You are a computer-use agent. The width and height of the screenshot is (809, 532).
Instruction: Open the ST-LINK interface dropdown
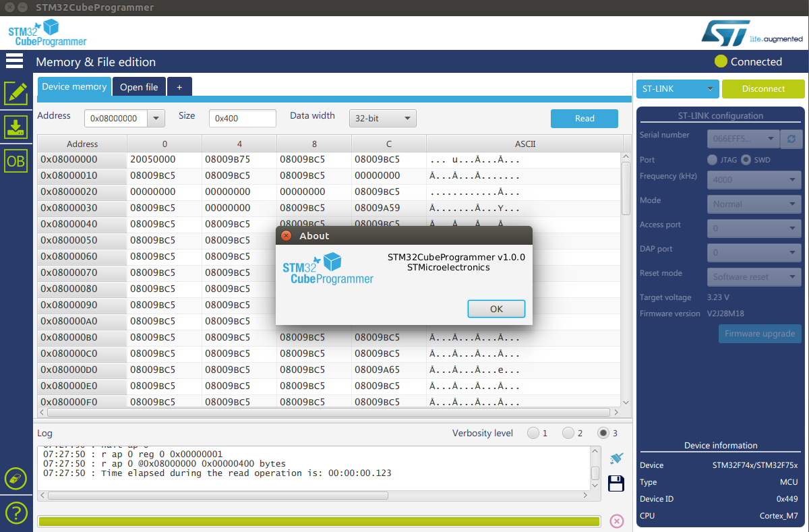(678, 88)
